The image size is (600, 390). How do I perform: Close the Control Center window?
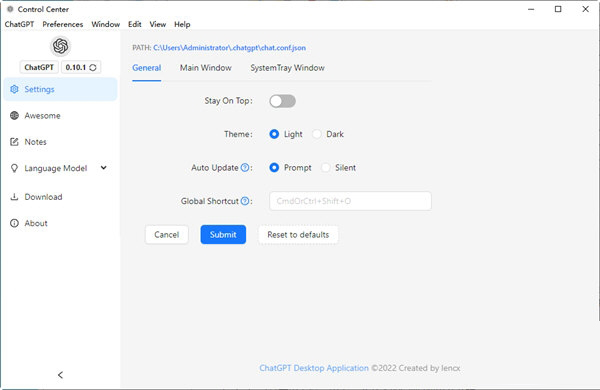pos(585,9)
